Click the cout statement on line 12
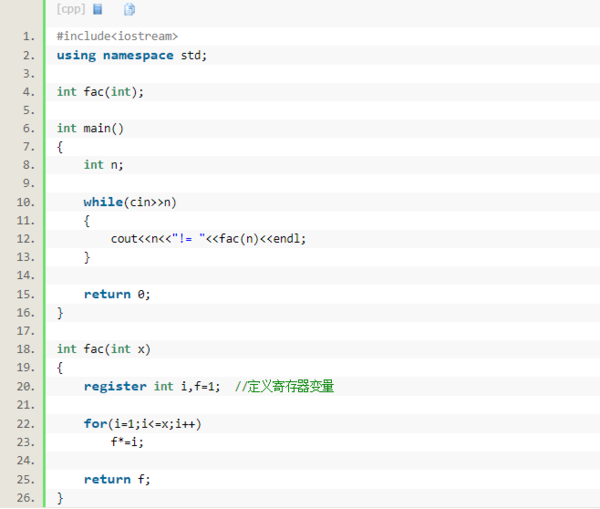600x509 pixels. coord(208,239)
